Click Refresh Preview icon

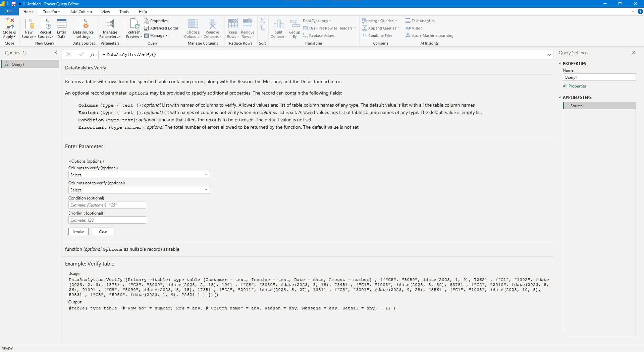[x=134, y=24]
